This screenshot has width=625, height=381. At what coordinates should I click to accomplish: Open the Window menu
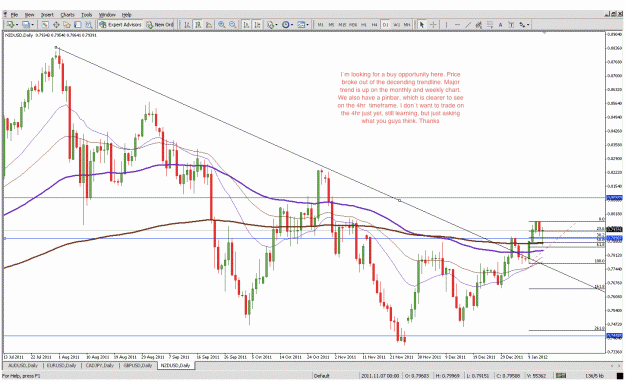(x=107, y=15)
